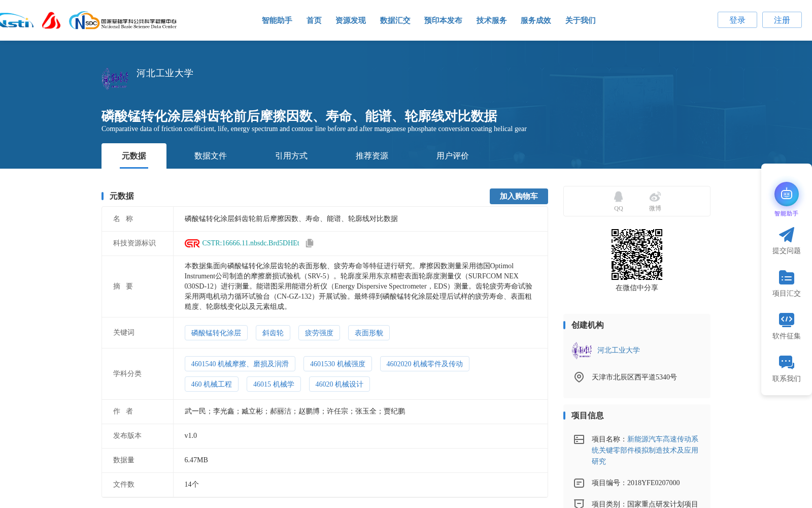Click 加入购物车 button
812x508 pixels.
pos(519,196)
